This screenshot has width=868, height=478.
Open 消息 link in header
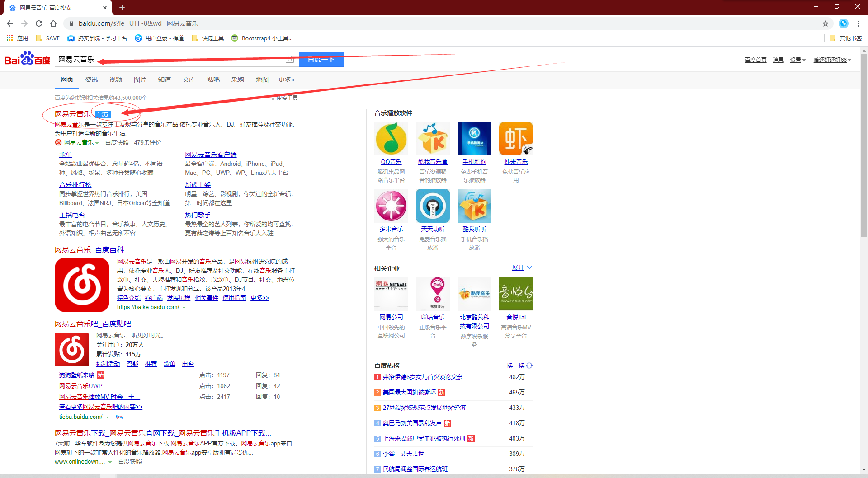click(x=778, y=60)
